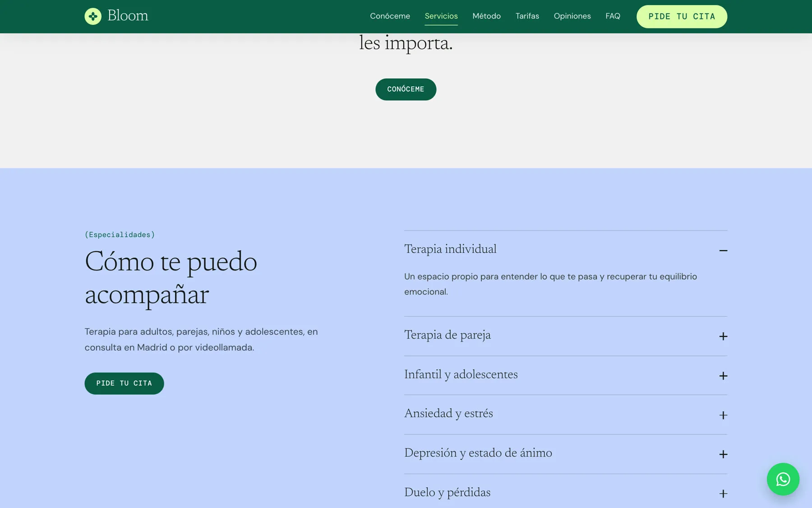This screenshot has height=508, width=812.
Task: Navigate to Método in the header
Action: click(486, 16)
